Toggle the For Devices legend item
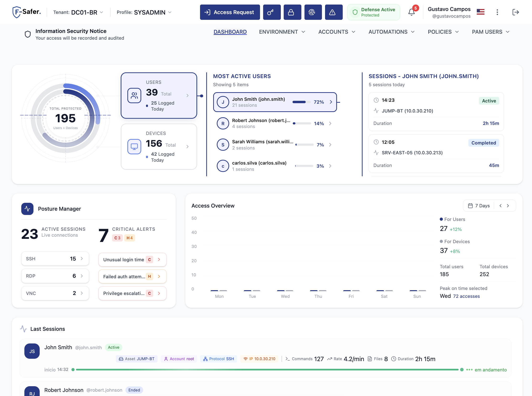The width and height of the screenshot is (532, 396). [455, 241]
